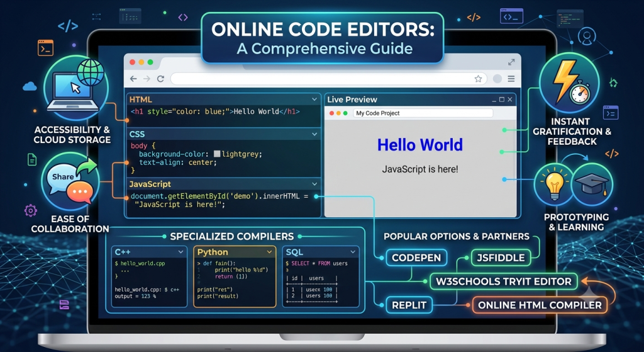Click the browser back arrow
Image resolution: width=644 pixels, height=352 pixels.
coord(133,79)
